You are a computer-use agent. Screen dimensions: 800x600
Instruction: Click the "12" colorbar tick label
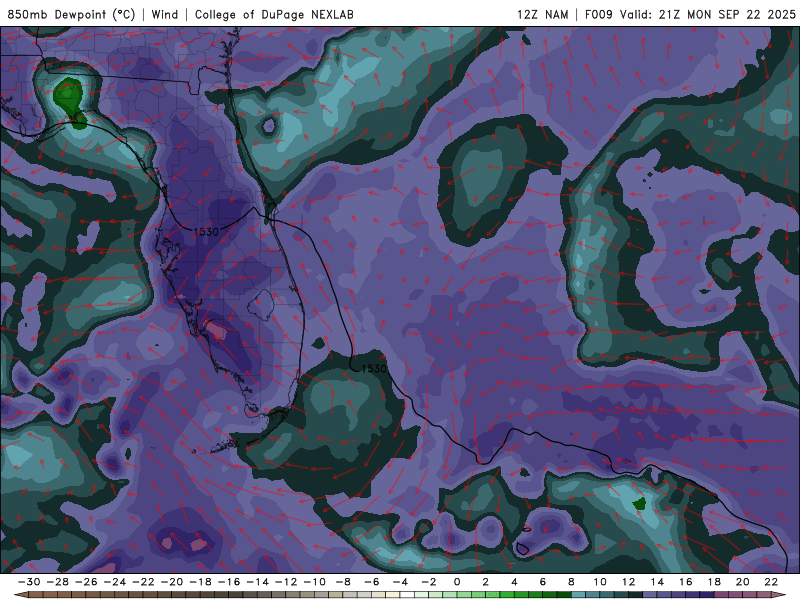(629, 582)
